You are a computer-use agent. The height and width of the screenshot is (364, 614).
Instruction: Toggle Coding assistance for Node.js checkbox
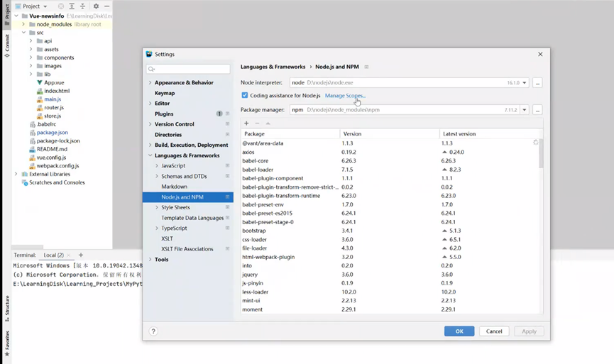[245, 95]
